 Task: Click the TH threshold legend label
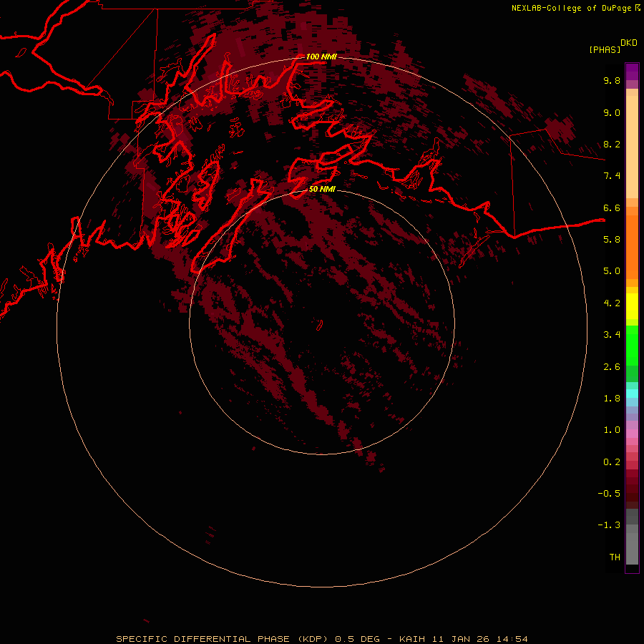615,557
